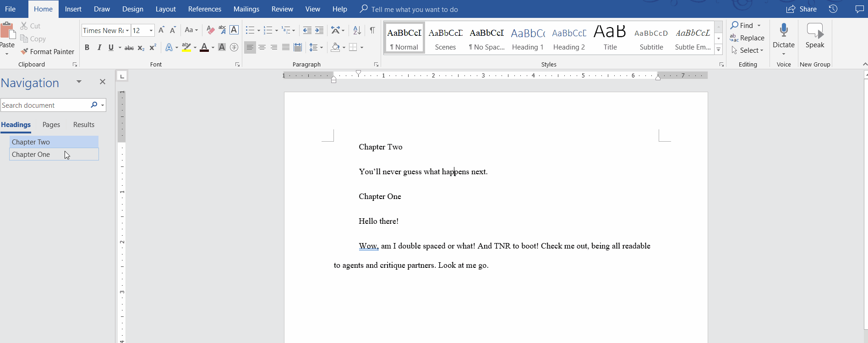868x343 pixels.
Task: Expand the Styles gallery More arrow
Action: (719, 50)
